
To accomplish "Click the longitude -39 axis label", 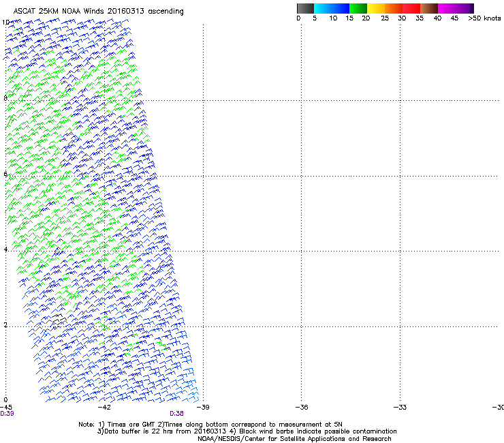I will pos(203,408).
